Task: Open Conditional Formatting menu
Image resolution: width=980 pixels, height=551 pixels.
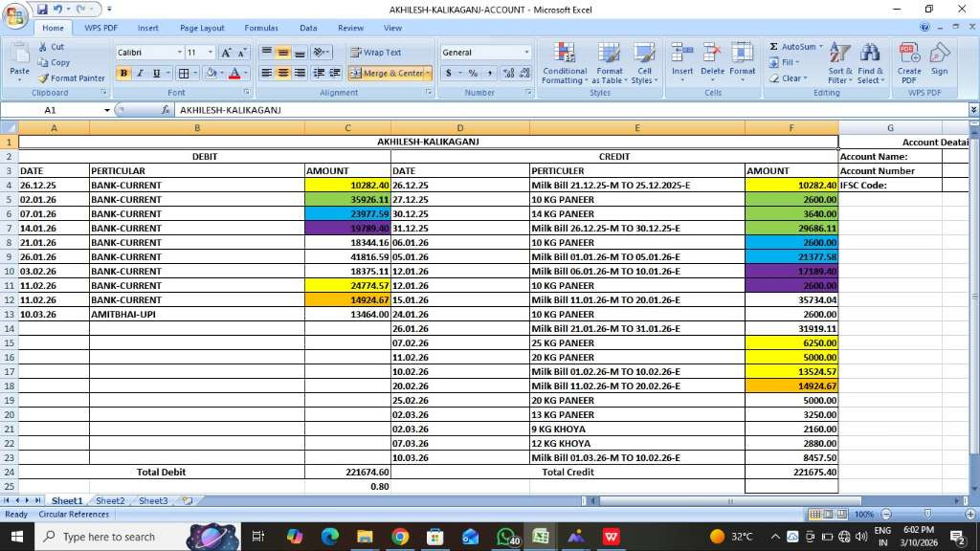Action: click(565, 63)
